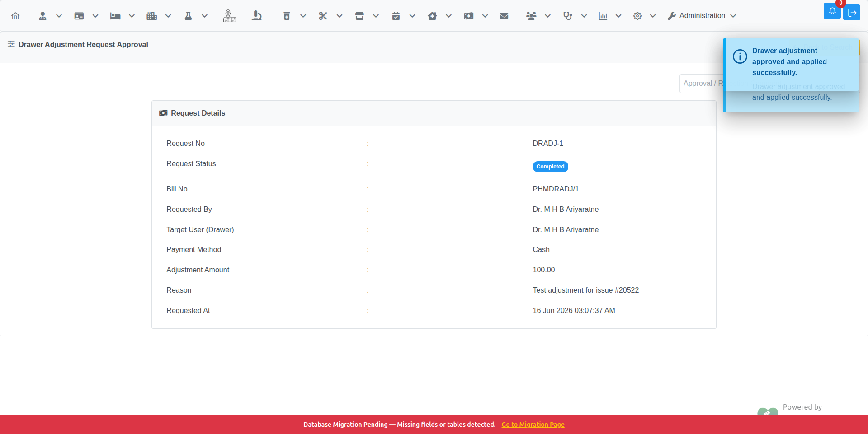The height and width of the screenshot is (434, 868).
Task: Select request number DRADJ-1 text
Action: [x=548, y=143]
